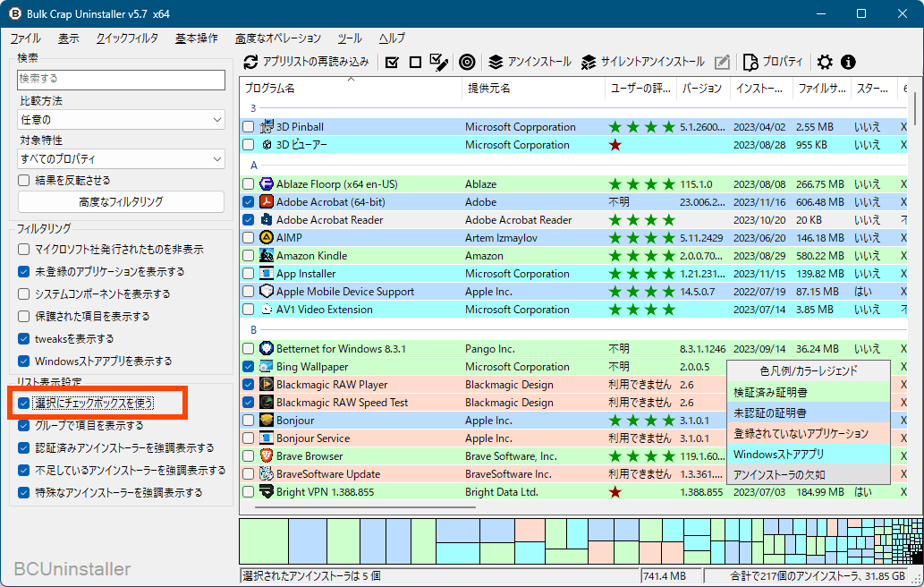Image resolution: width=924 pixels, height=587 pixels.
Task: Click the アンインストール stack icon
Action: point(496,62)
